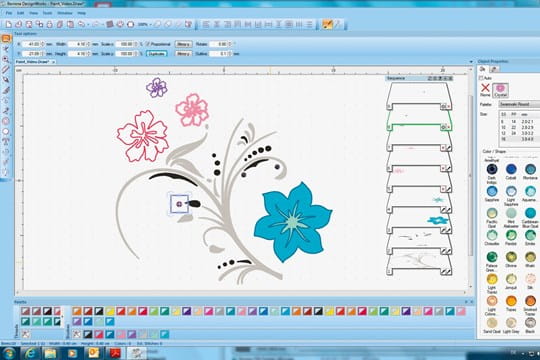Select the Text tool in left toolbar

pyautogui.click(x=6, y=141)
